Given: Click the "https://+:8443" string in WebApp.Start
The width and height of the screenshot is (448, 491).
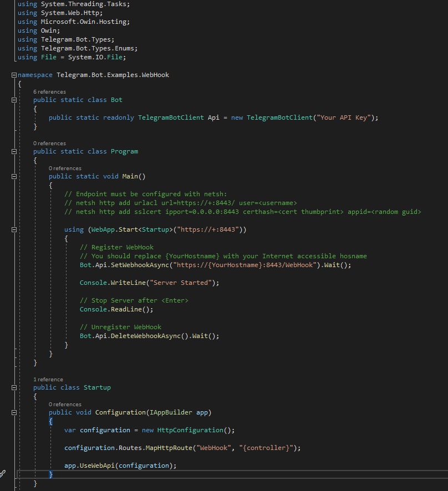Looking at the screenshot, I should tap(208, 229).
